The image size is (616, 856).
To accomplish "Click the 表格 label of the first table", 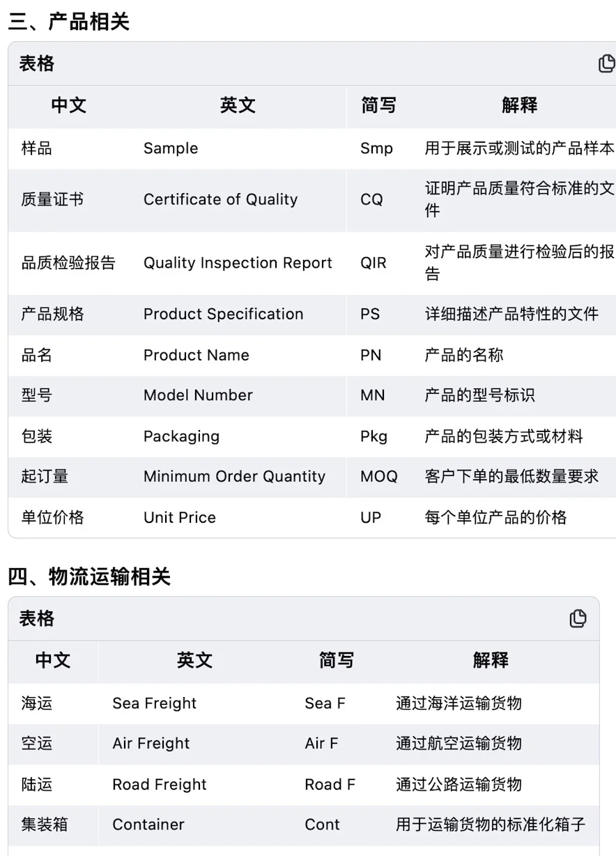I will click(x=36, y=63).
